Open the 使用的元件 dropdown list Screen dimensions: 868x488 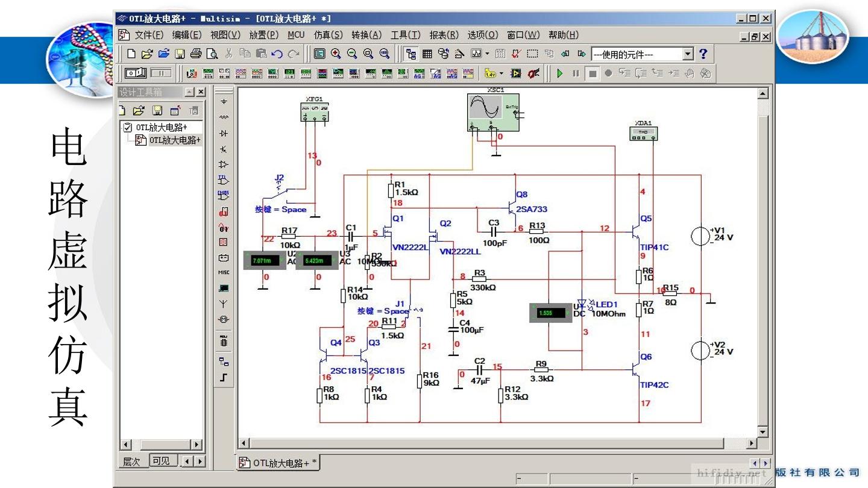[688, 54]
